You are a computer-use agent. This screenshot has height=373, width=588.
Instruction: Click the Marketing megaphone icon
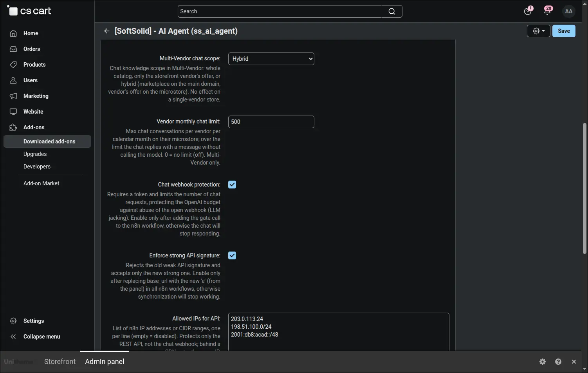coord(13,96)
